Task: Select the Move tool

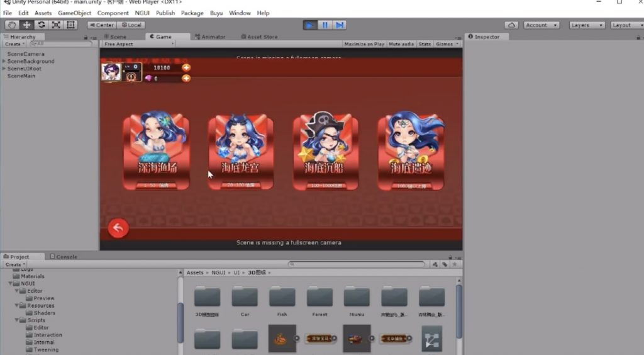Action: pyautogui.click(x=26, y=25)
